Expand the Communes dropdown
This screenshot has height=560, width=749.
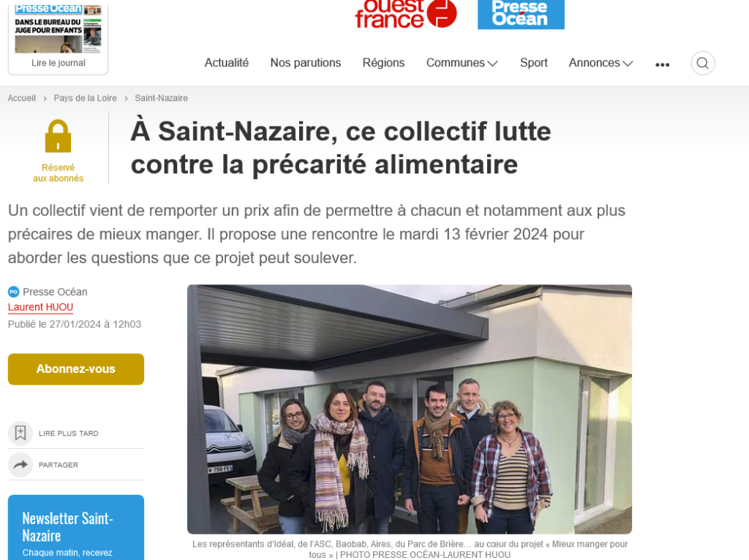click(462, 63)
